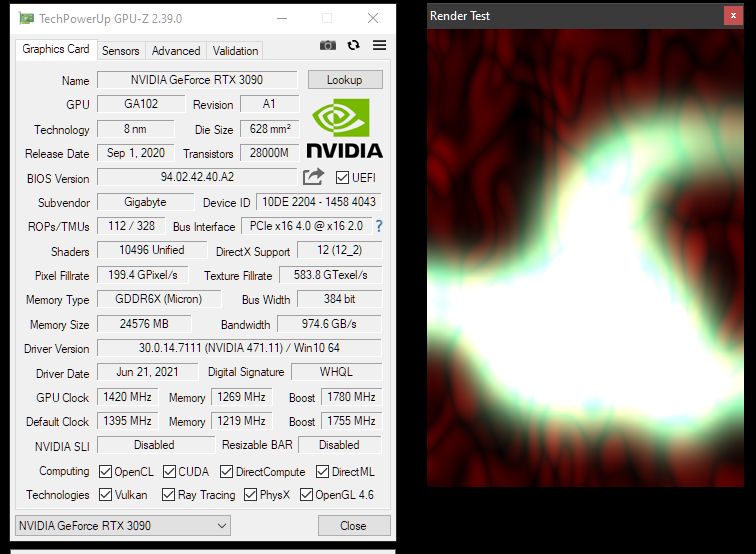Click the Driver Date Jun 21, 2021
The width and height of the screenshot is (756, 554).
[x=147, y=372]
